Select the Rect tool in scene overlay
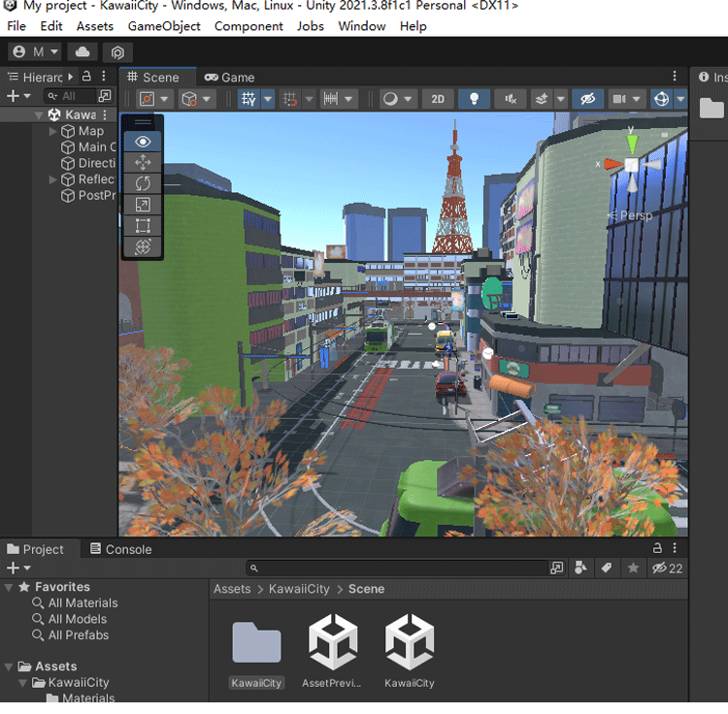 point(143,225)
